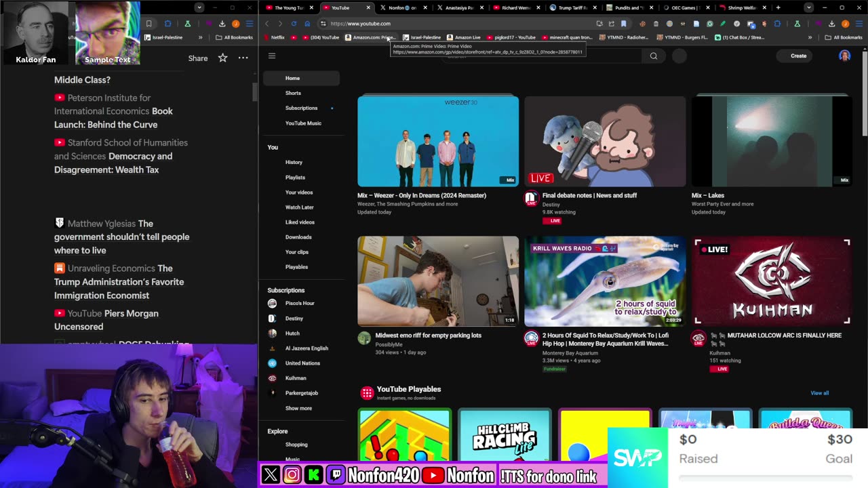Bookmark the current YouTube page
This screenshot has height=488, width=868.
(624, 24)
